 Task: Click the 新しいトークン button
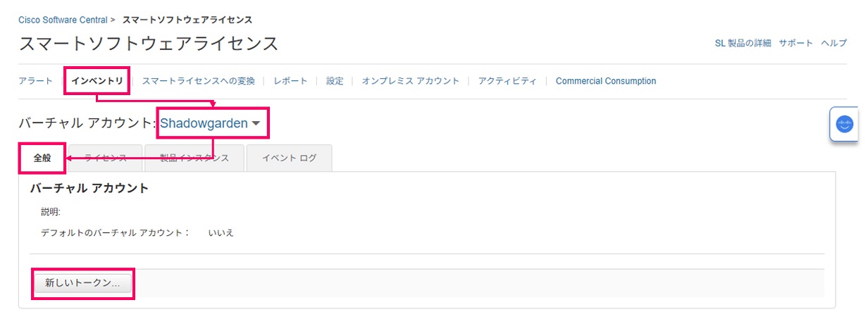83,282
